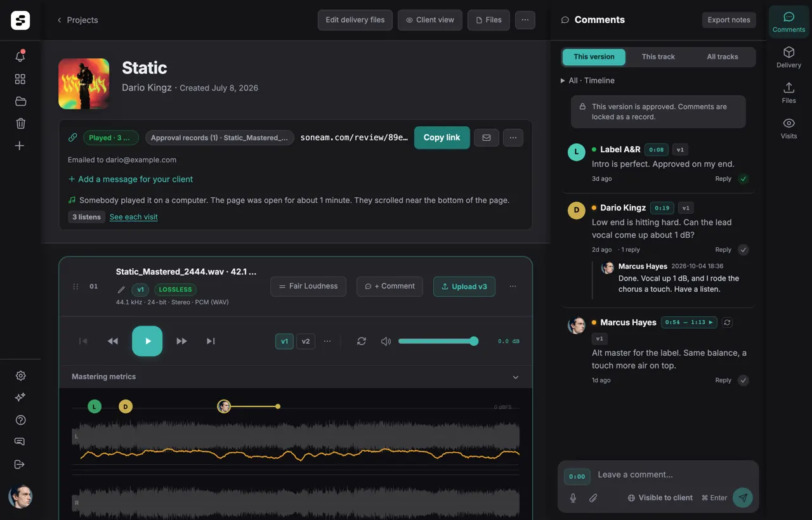This screenshot has width=812, height=520.
Task: Open the versions overflow menu after v2
Action: coord(327,341)
